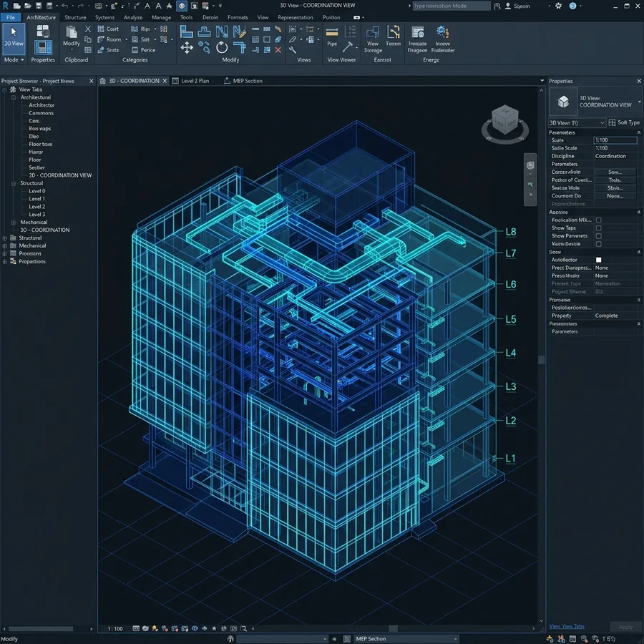The height and width of the screenshot is (644, 644).
Task: Toggle the Autoflector checkbox
Action: pos(598,260)
